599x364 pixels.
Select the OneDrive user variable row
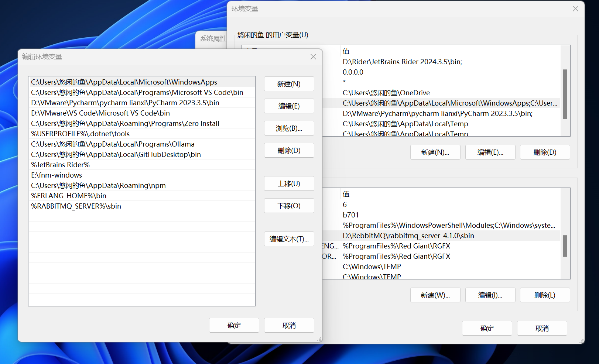[441, 93]
